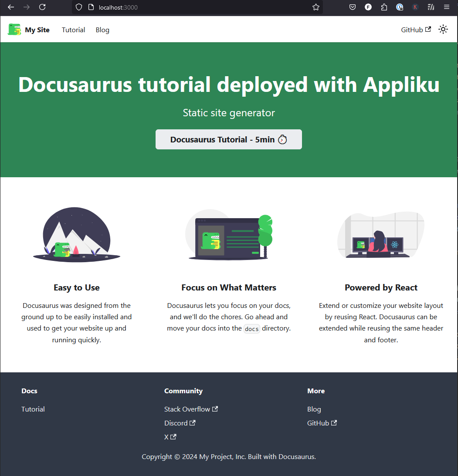Open the tracking protection shield panel
The height and width of the screenshot is (476, 458).
pyautogui.click(x=78, y=7)
